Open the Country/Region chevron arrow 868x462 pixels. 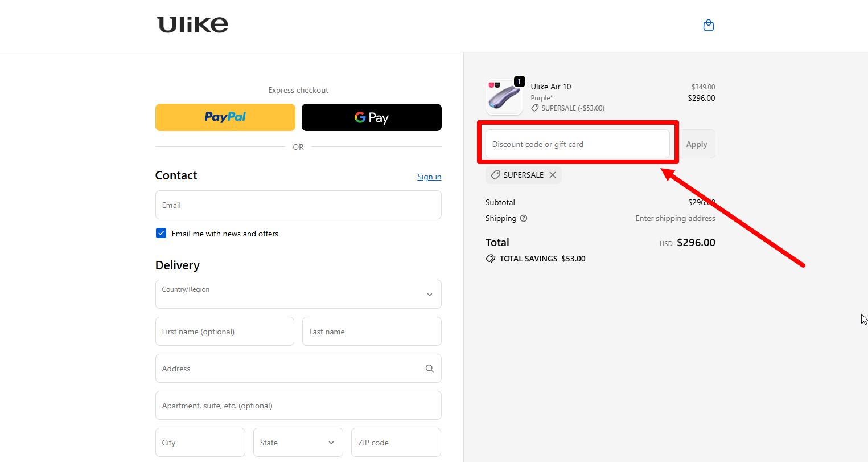coord(430,295)
